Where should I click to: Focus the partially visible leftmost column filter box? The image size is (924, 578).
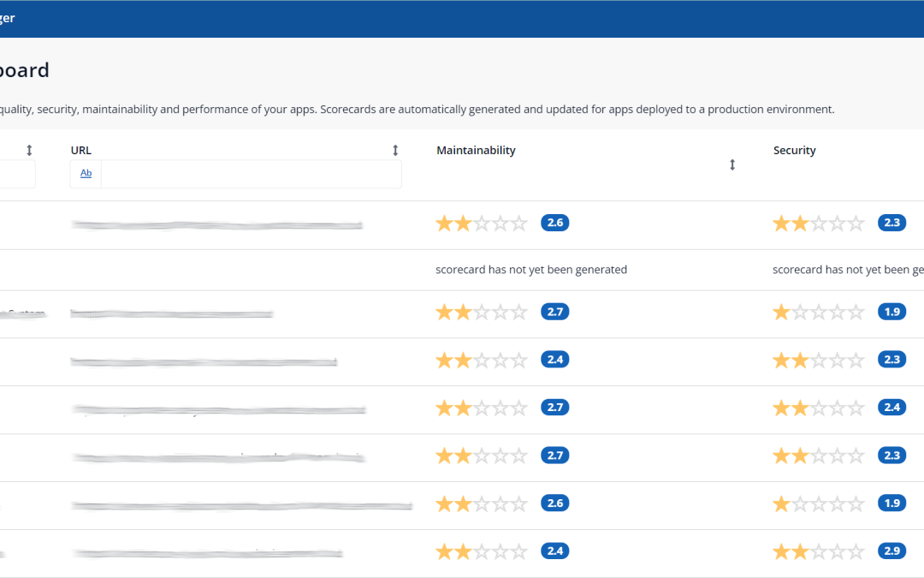(x=17, y=174)
